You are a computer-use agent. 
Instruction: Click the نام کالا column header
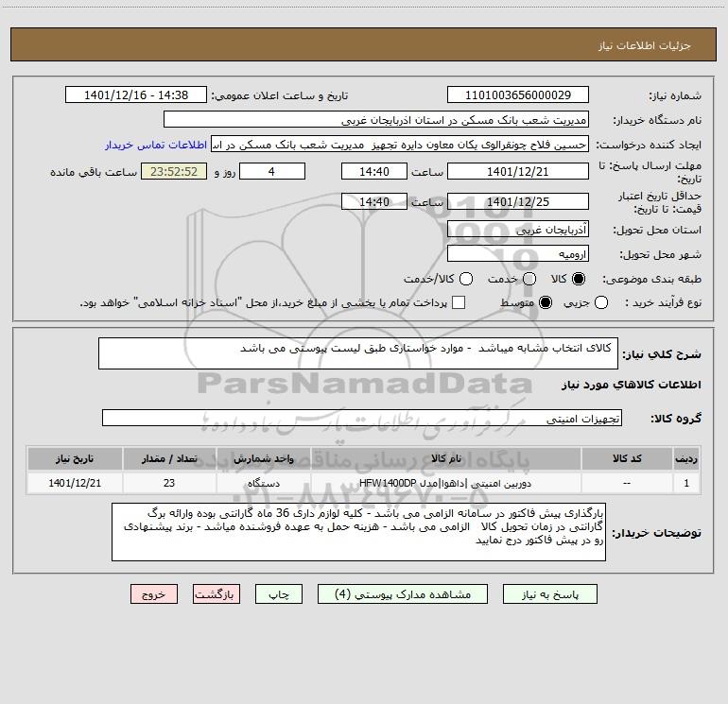[x=446, y=458]
